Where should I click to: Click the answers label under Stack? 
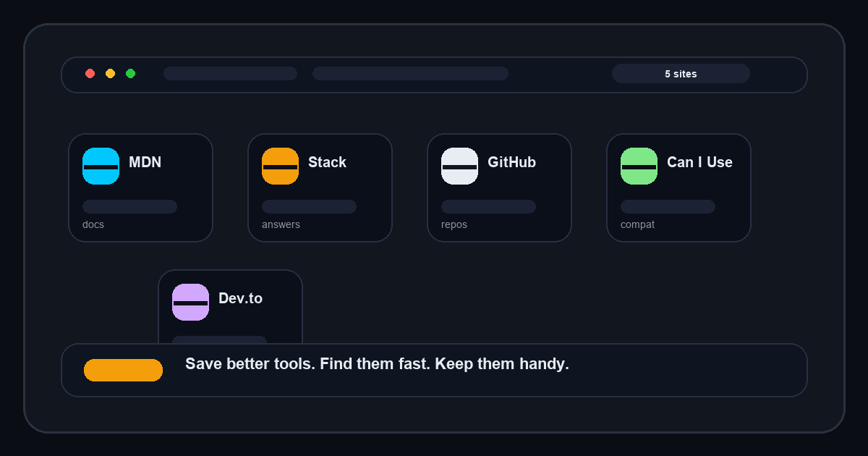281,224
